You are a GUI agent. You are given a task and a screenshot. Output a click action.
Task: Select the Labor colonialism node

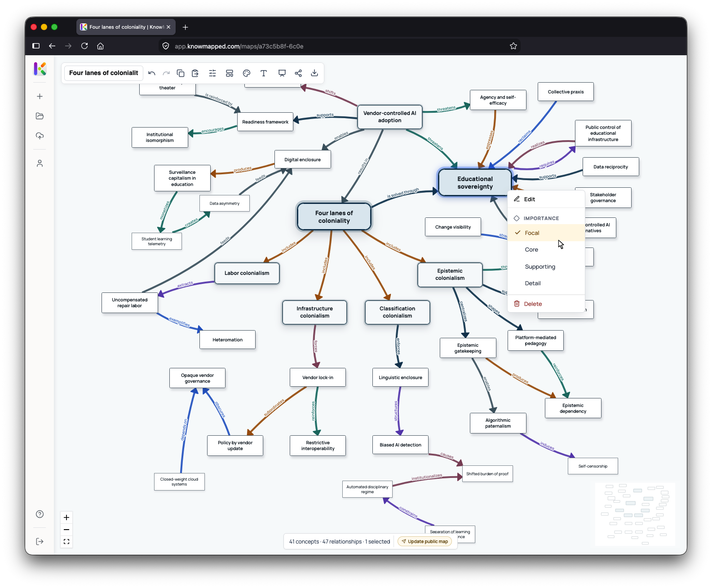247,274
